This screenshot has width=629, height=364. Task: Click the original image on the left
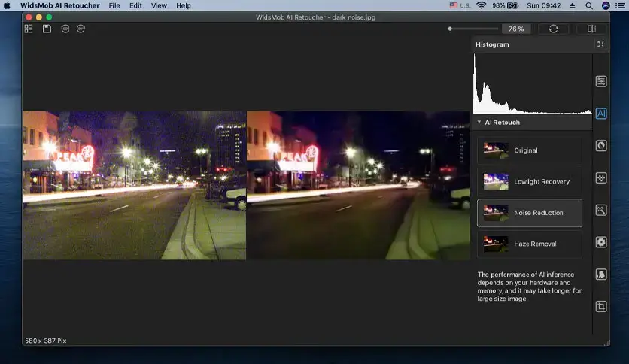click(x=135, y=185)
